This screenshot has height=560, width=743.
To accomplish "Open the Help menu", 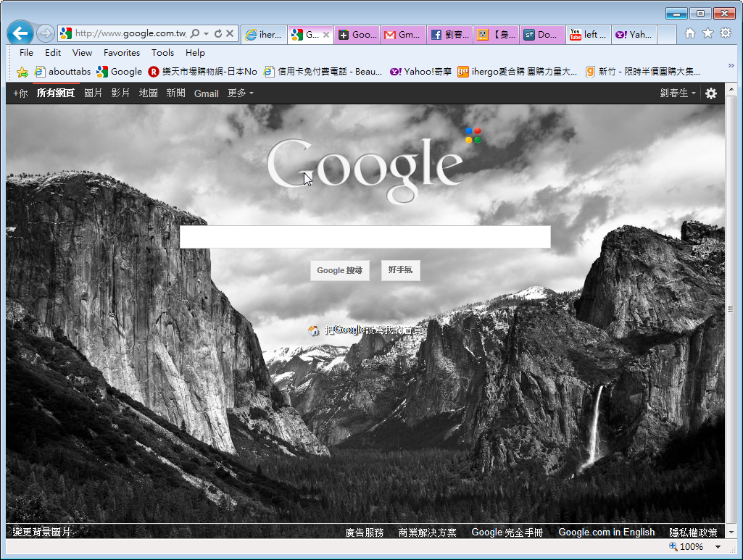I will click(195, 53).
